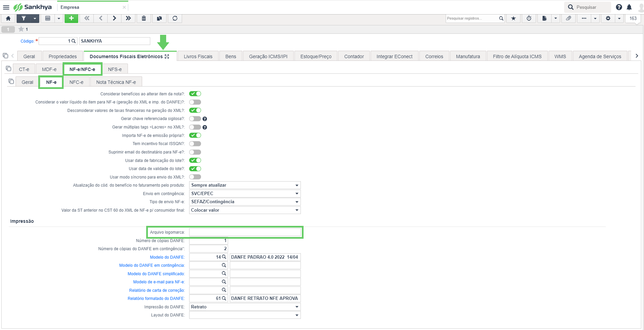Open more options ellipsis
This screenshot has height=330, width=644.
click(x=584, y=18)
